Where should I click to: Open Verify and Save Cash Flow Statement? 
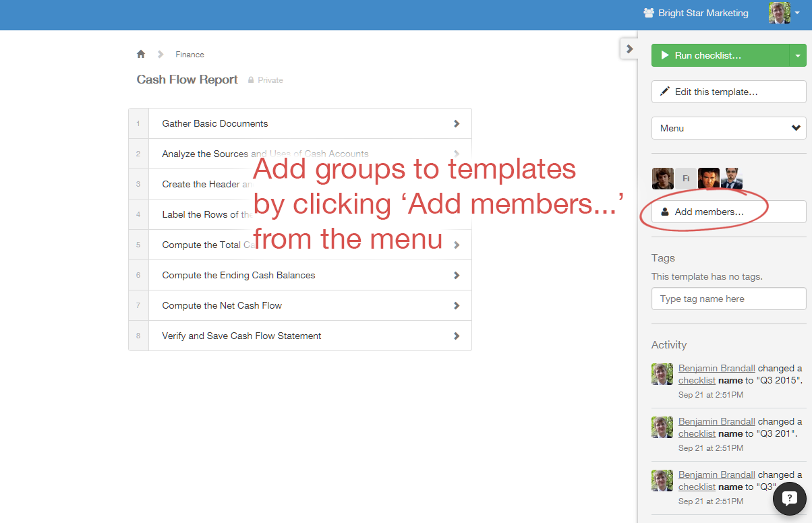click(x=241, y=336)
